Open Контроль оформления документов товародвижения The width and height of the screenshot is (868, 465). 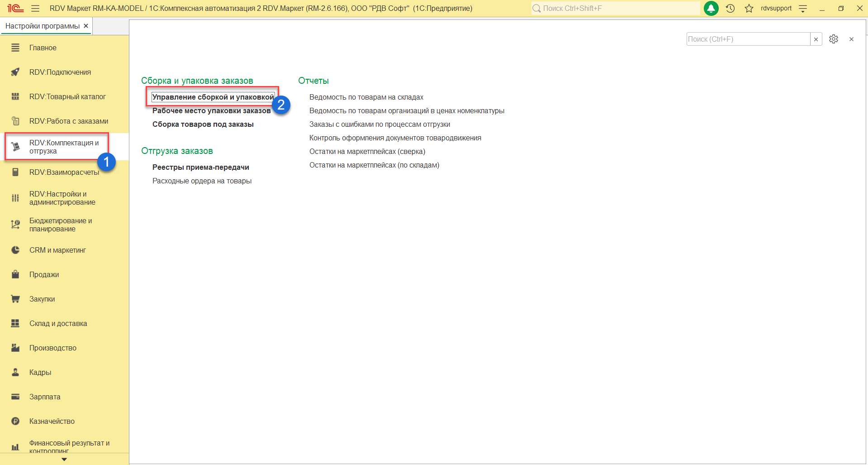395,138
